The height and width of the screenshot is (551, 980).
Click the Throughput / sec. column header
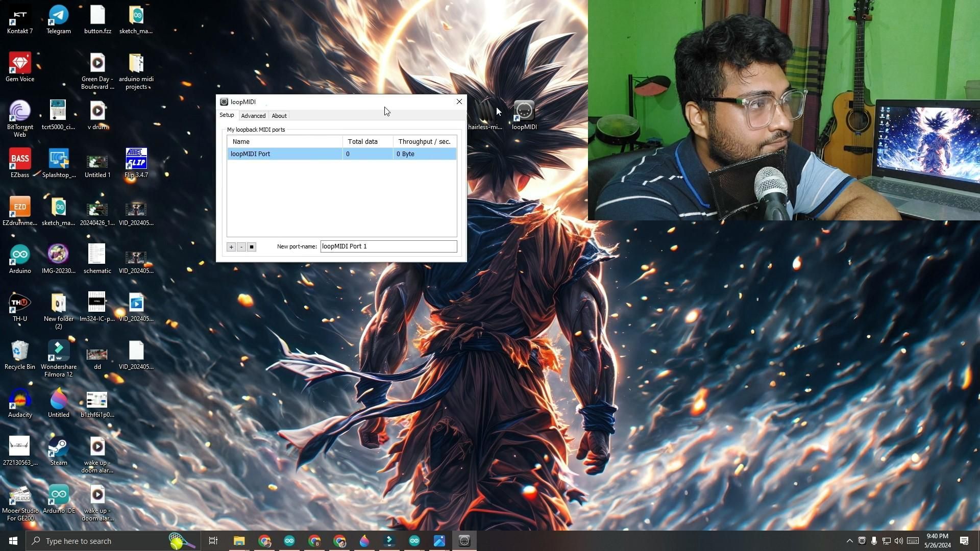[424, 142]
